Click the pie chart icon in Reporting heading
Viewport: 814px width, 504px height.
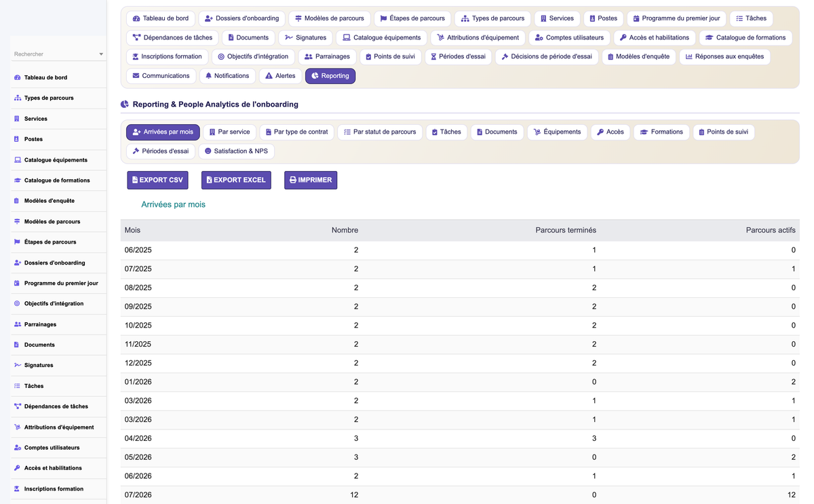tap(125, 104)
